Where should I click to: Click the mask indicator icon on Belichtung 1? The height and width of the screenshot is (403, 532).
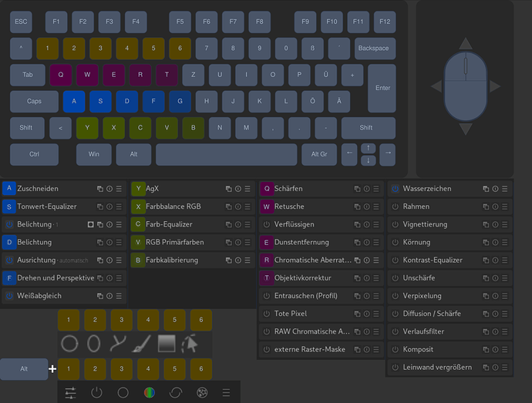coord(90,224)
